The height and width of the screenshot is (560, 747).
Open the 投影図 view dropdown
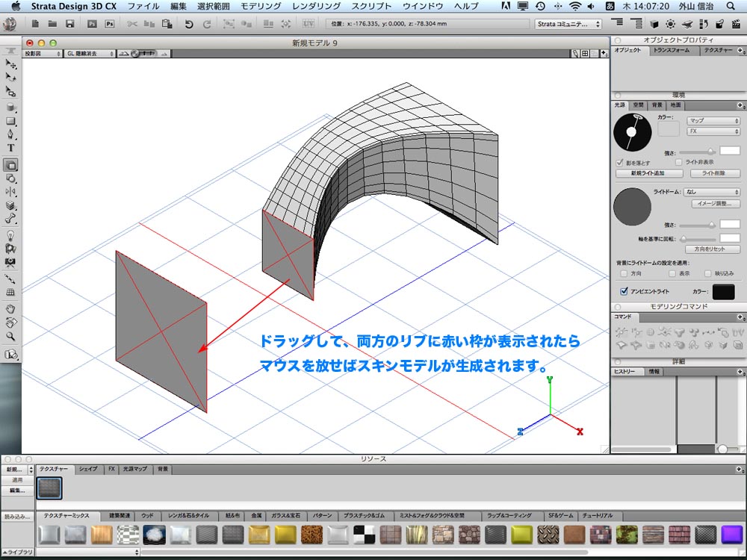(43, 54)
